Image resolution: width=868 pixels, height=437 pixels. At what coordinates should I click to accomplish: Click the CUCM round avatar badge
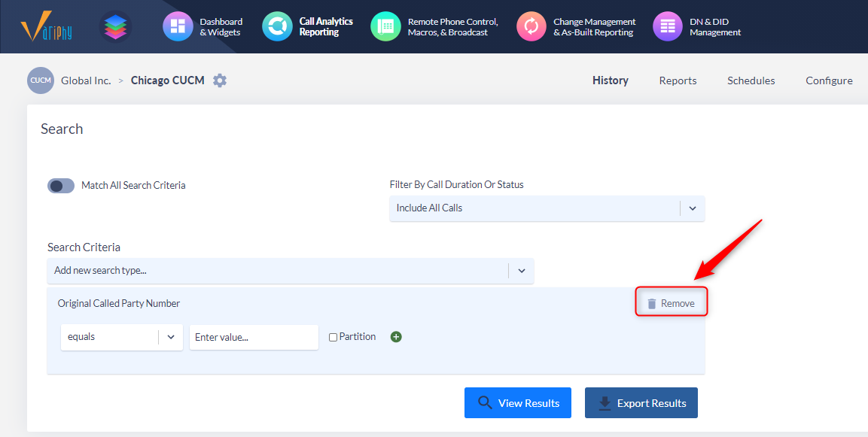point(41,80)
